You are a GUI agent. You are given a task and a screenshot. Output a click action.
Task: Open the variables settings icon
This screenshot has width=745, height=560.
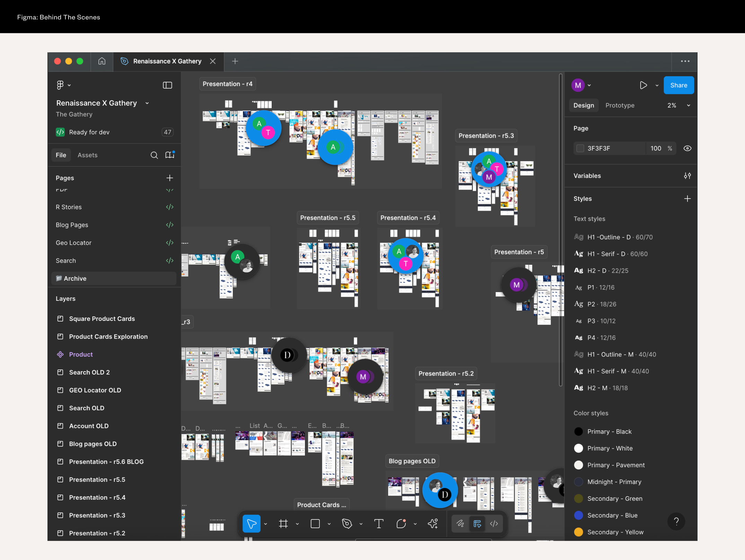click(687, 176)
